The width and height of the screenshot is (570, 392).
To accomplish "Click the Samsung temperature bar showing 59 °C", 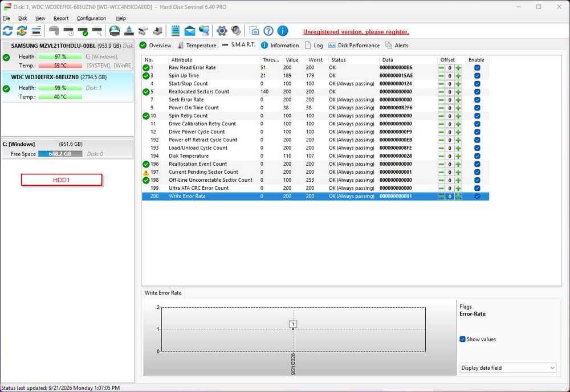I will point(60,66).
